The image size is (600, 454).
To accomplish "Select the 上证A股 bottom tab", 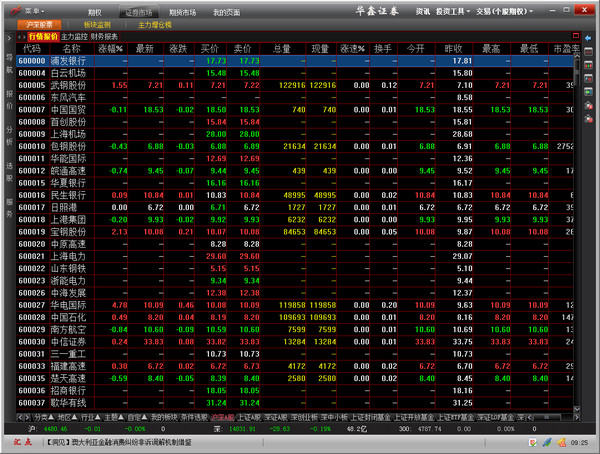I will pyautogui.click(x=249, y=417).
